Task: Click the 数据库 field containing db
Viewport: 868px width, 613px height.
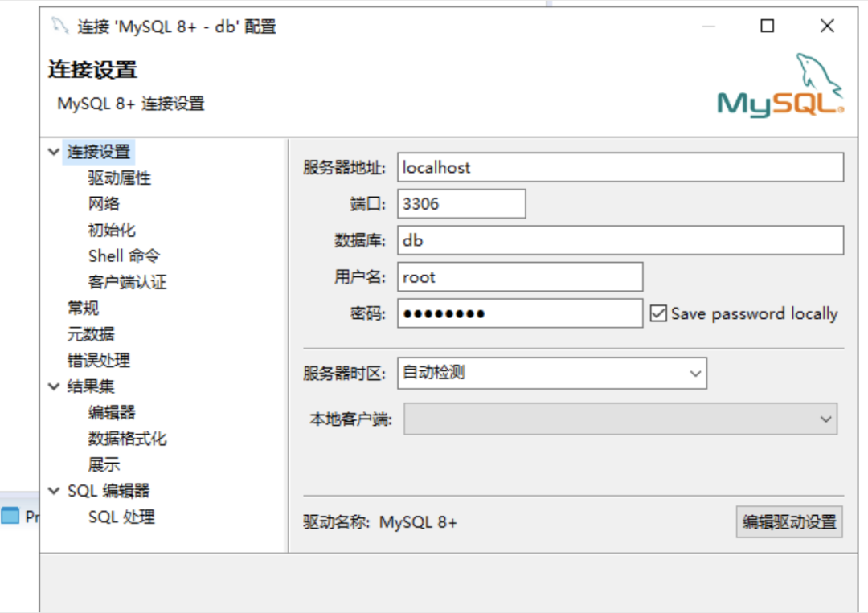Action: pos(620,240)
